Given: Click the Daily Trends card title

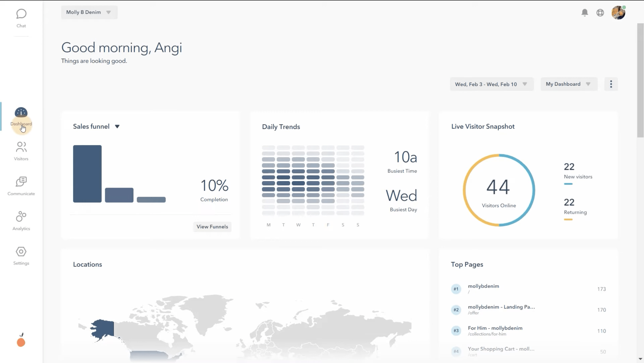Looking at the screenshot, I should point(281,127).
